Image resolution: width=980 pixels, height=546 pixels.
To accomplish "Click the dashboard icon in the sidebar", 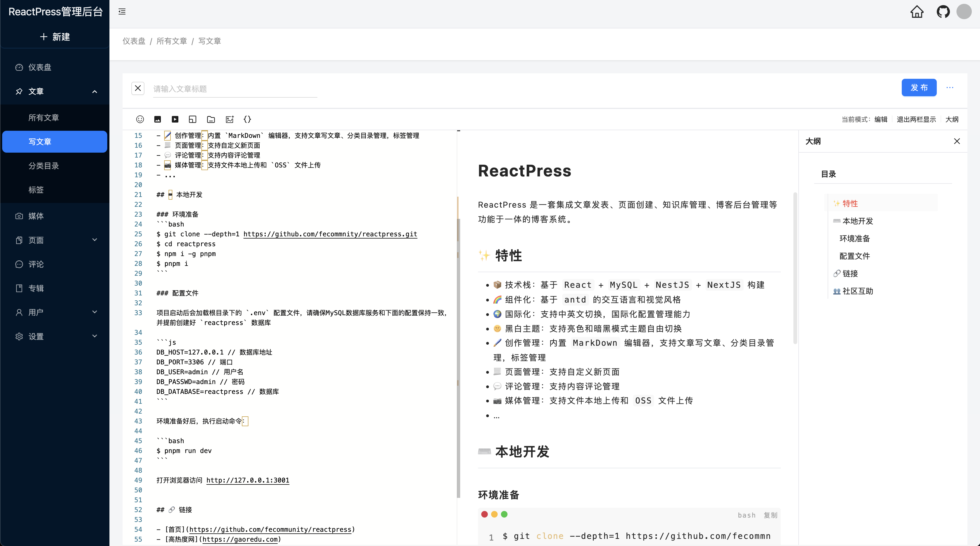I will [19, 67].
